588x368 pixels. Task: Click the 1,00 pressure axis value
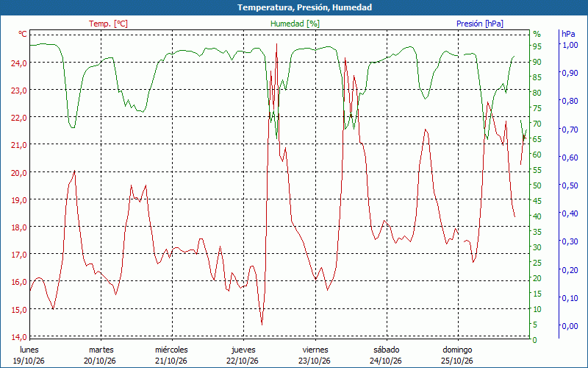click(x=570, y=45)
